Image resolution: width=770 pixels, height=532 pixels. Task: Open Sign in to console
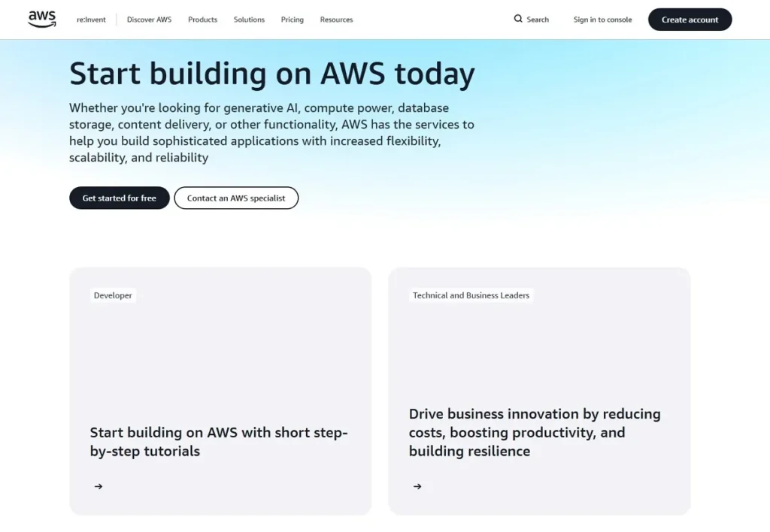602,20
